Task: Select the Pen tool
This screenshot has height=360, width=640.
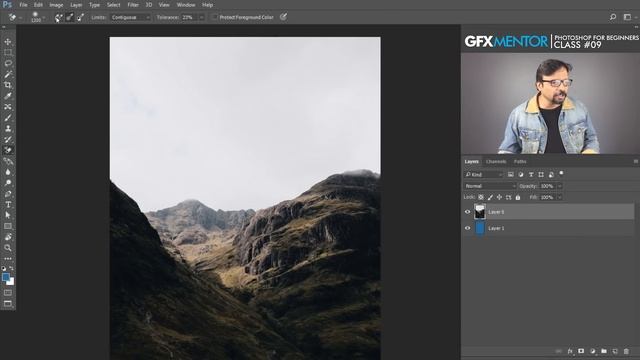Action: tap(8, 193)
